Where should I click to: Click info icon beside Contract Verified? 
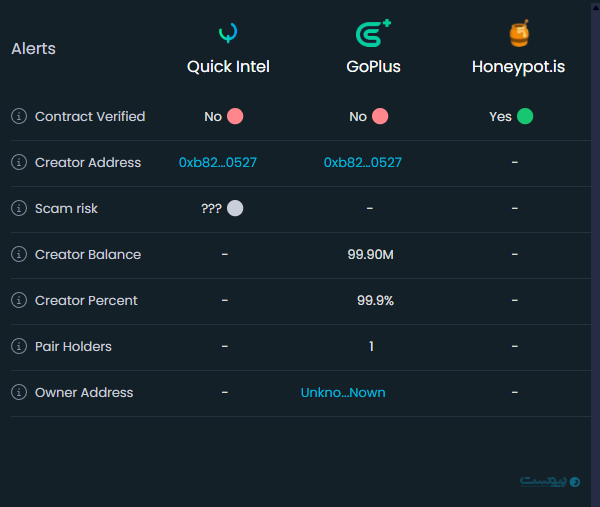click(x=18, y=116)
